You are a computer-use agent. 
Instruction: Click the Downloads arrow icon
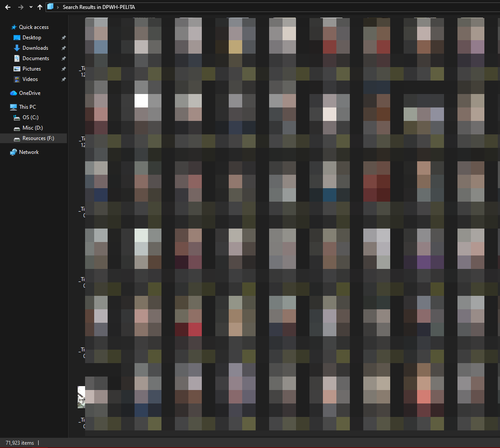17,48
